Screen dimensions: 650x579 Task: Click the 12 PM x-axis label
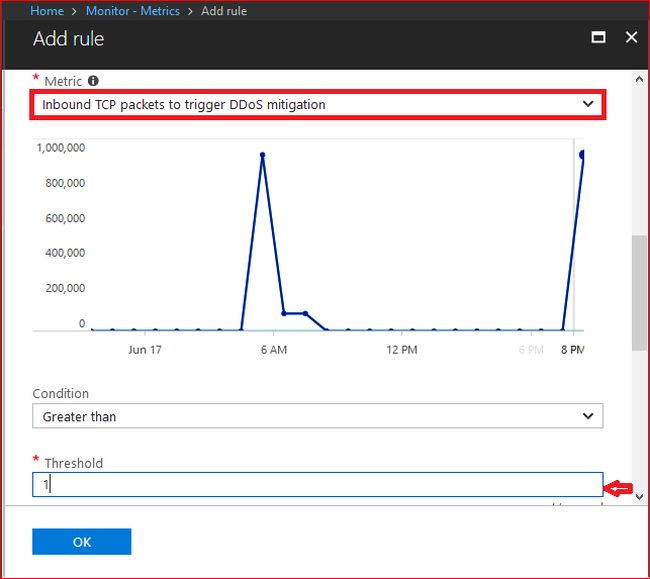(x=402, y=350)
